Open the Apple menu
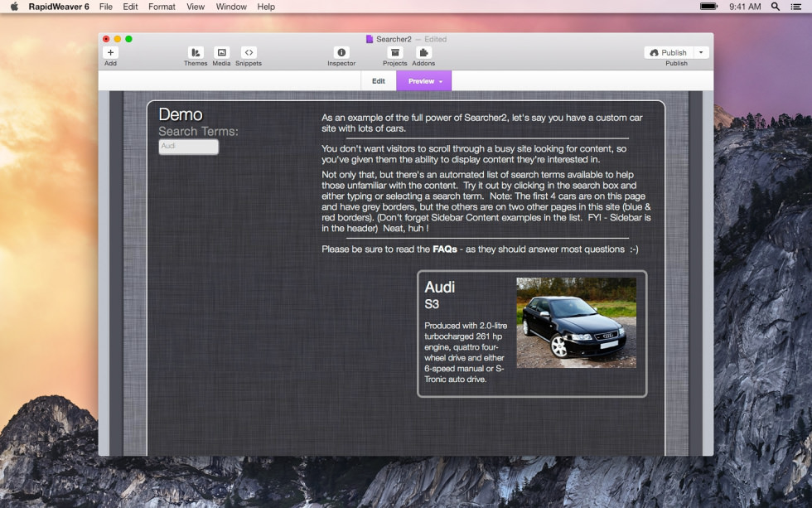 pos(14,7)
